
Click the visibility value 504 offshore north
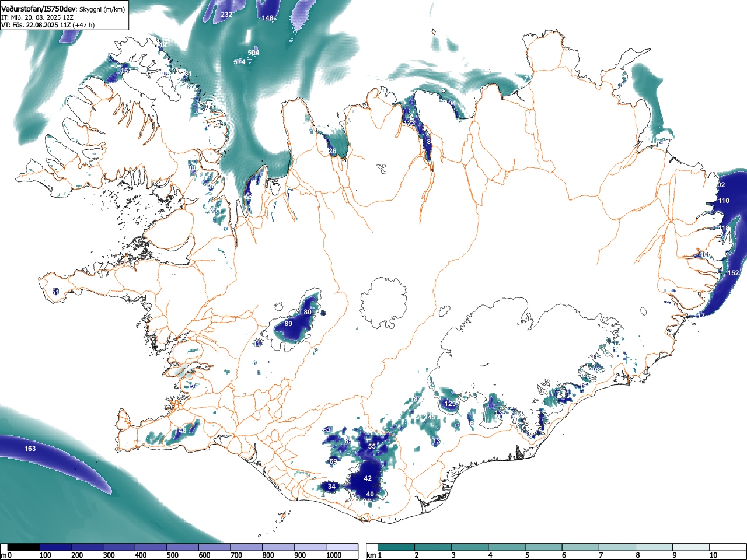[x=253, y=52]
